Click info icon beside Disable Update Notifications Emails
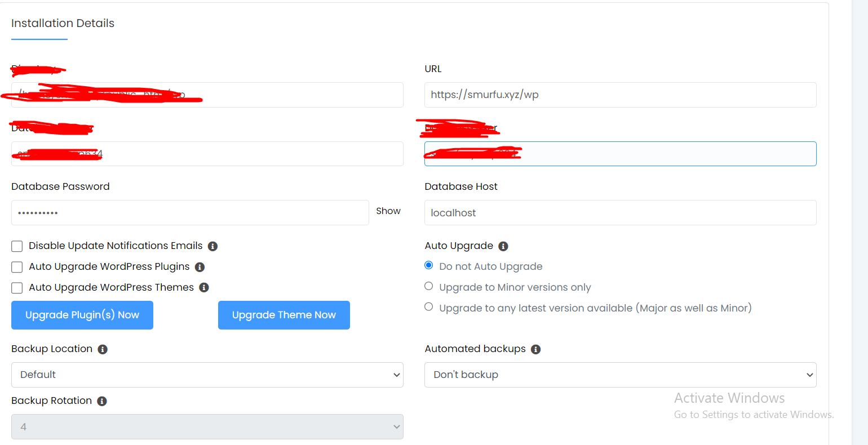868x445 pixels. (212, 246)
